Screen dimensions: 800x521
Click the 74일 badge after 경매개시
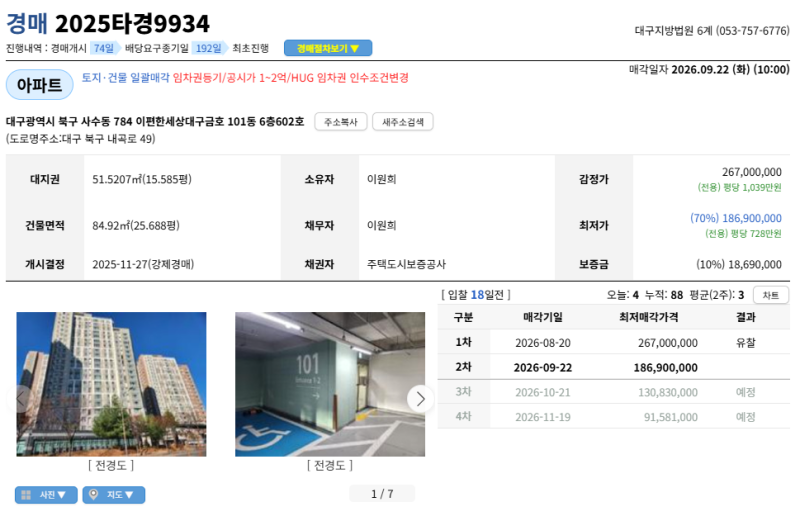(104, 48)
